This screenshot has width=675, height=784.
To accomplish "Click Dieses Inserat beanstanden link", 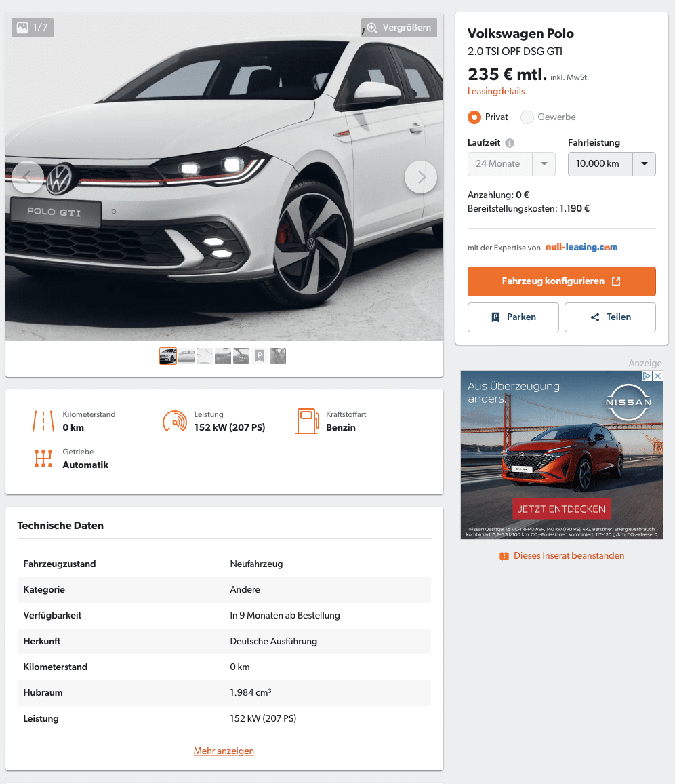I will pyautogui.click(x=569, y=555).
